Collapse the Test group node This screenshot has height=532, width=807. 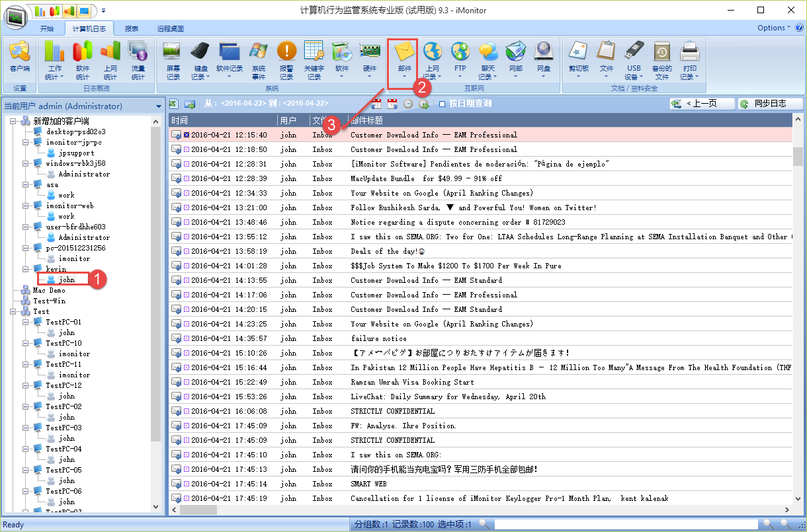(x=14, y=311)
